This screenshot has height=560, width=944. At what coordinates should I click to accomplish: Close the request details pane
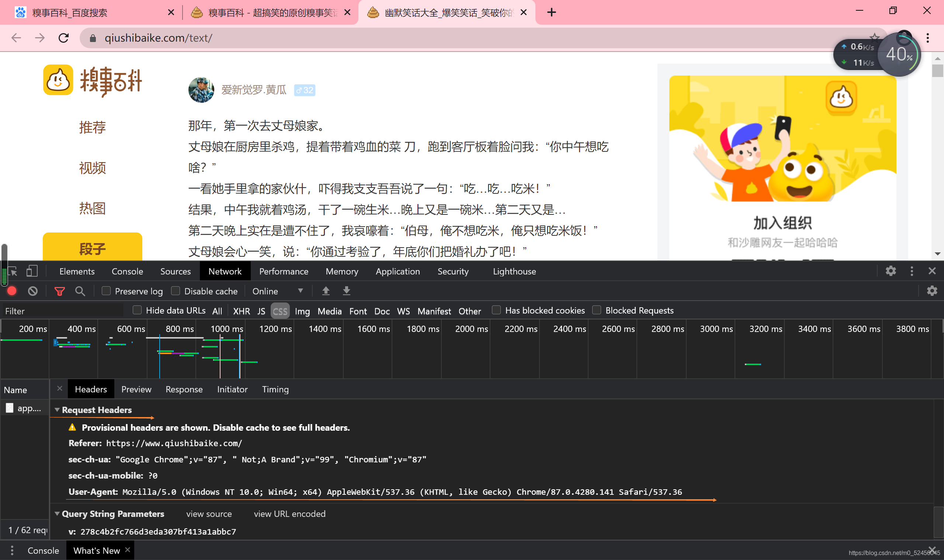(60, 388)
